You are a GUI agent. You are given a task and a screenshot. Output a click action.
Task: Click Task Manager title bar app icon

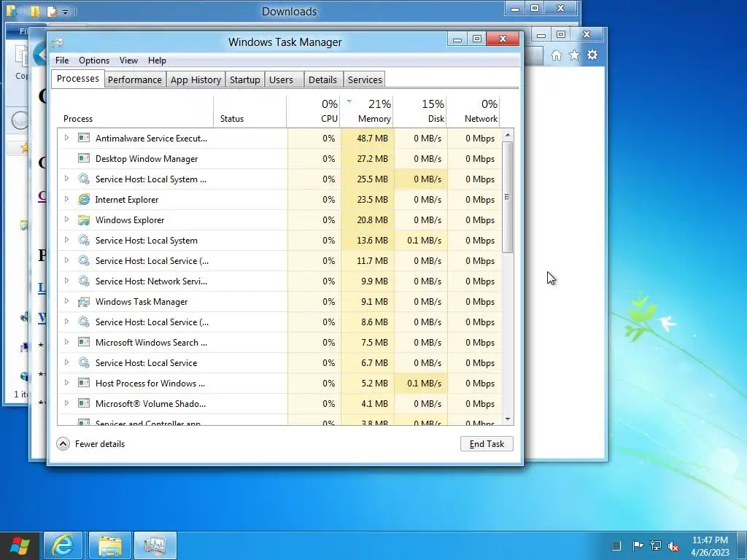(58, 42)
